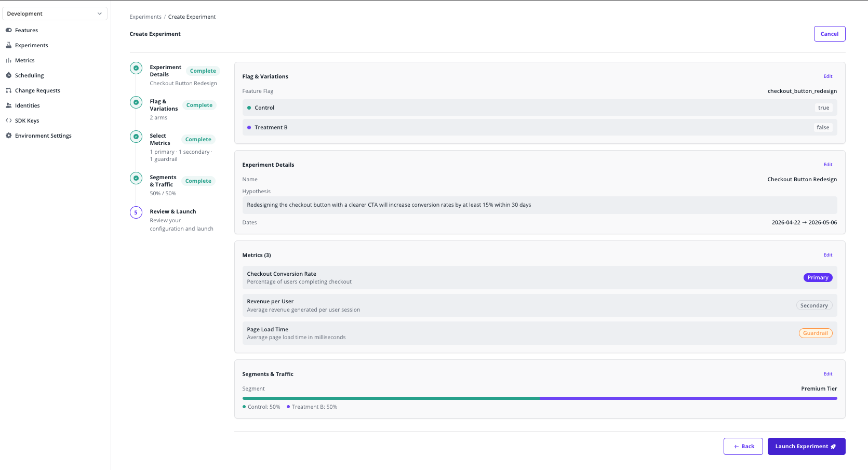The image size is (868, 470).
Task: Select the Experiment Details completed step
Action: tap(165, 71)
